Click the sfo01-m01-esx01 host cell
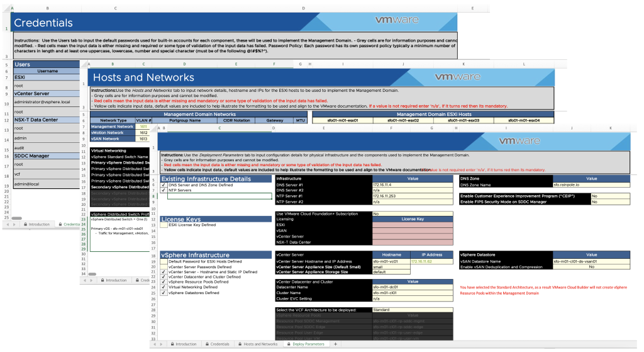This screenshot has height=352, width=644. coord(343,120)
